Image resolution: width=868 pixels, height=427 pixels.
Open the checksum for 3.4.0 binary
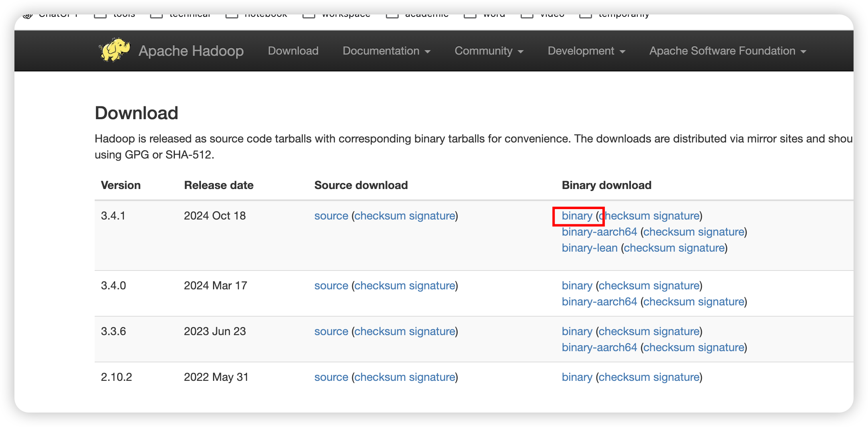pyautogui.click(x=624, y=286)
